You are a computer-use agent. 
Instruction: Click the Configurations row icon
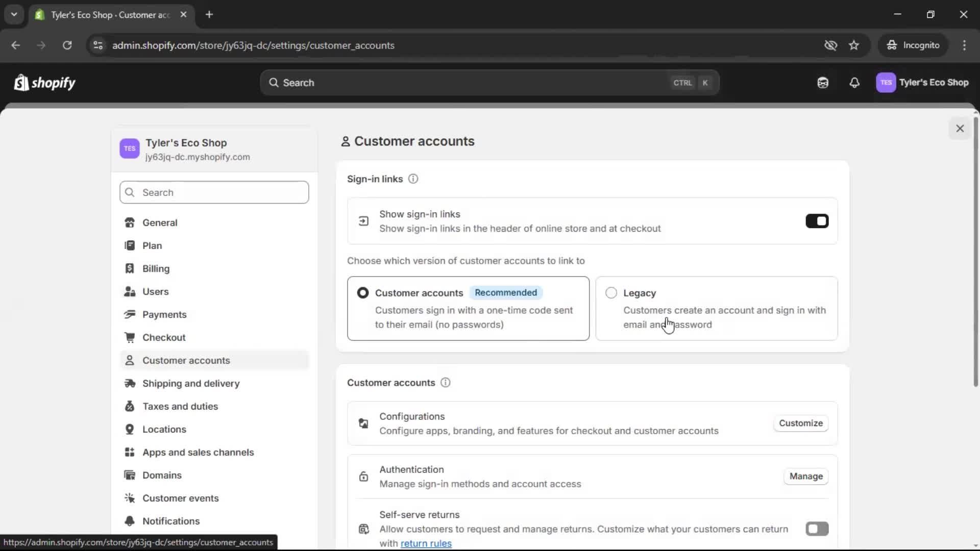coord(363,423)
